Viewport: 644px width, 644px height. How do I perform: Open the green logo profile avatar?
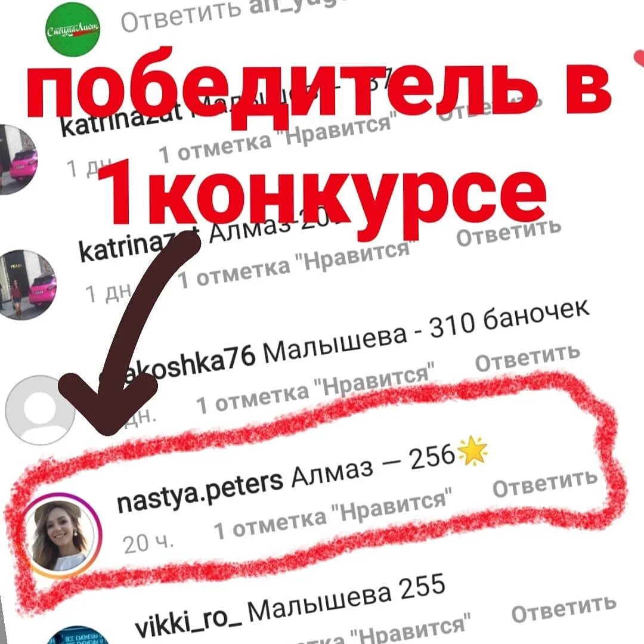coord(73,30)
